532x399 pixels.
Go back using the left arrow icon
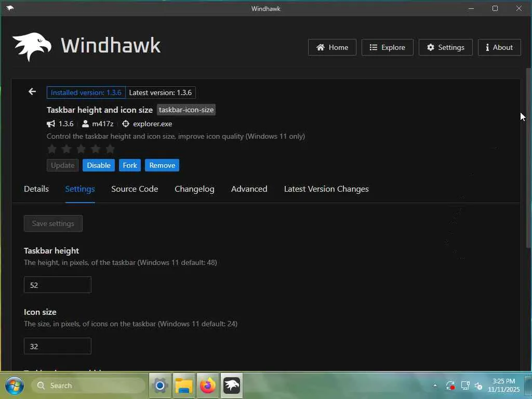(32, 91)
